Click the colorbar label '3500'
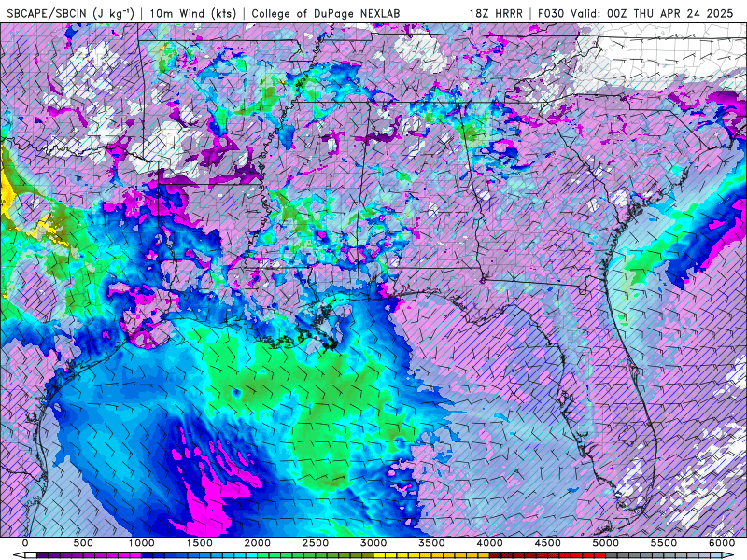 click(431, 543)
